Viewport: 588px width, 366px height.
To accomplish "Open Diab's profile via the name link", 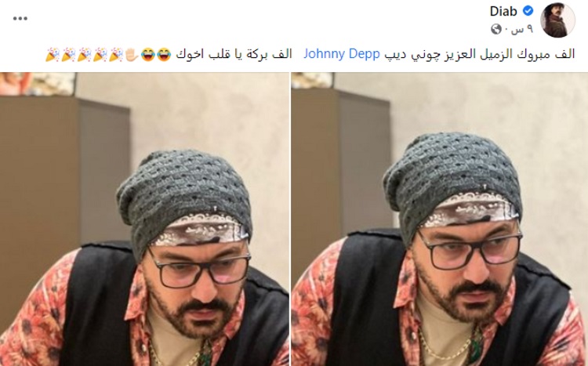I will 503,11.
